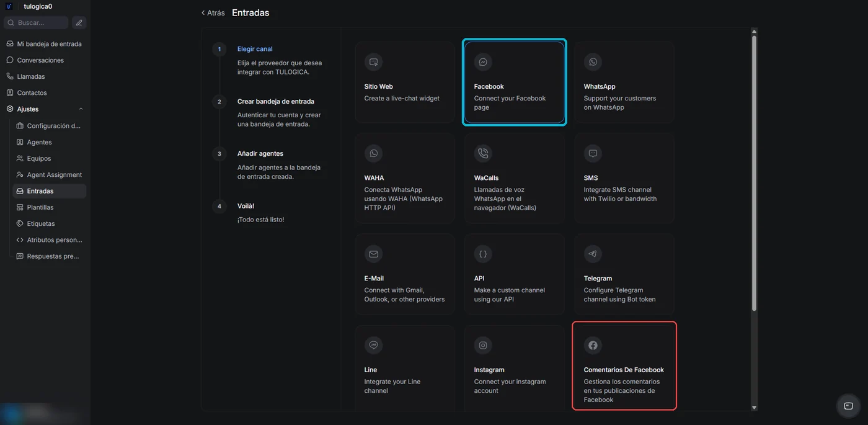Collapse the Ajustes section chevron
The image size is (868, 425).
[81, 109]
